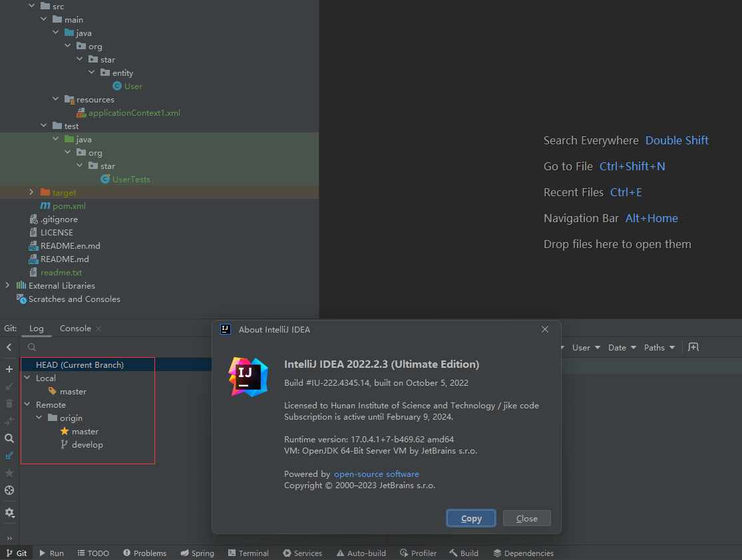
Task: Fetch all remotes with blue arrow icon
Action: tap(9, 456)
